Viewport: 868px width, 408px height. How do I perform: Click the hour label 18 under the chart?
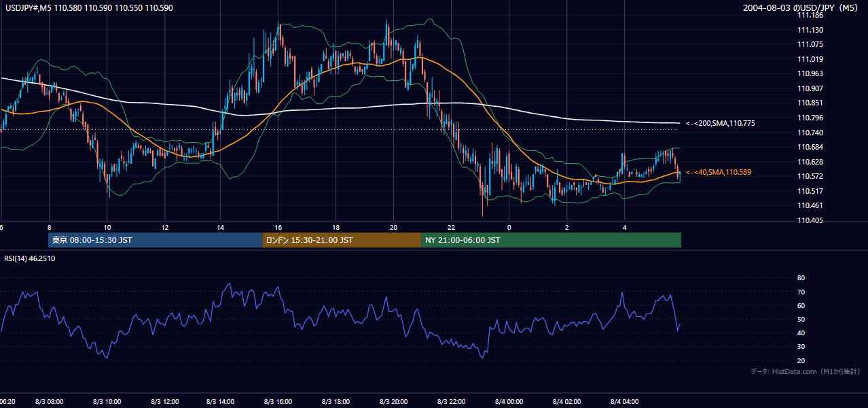pyautogui.click(x=336, y=227)
